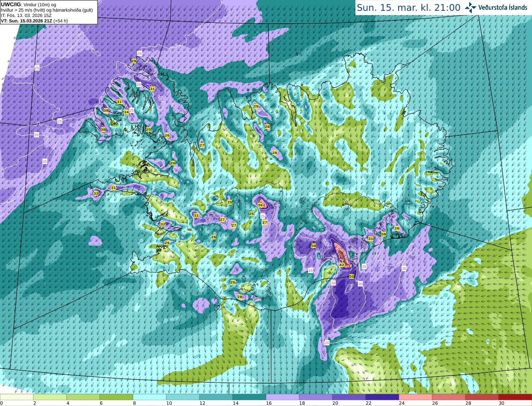The height and width of the screenshot is (406, 532).
Task: Click the yellow 36 gust label
Action: (x=260, y=205)
